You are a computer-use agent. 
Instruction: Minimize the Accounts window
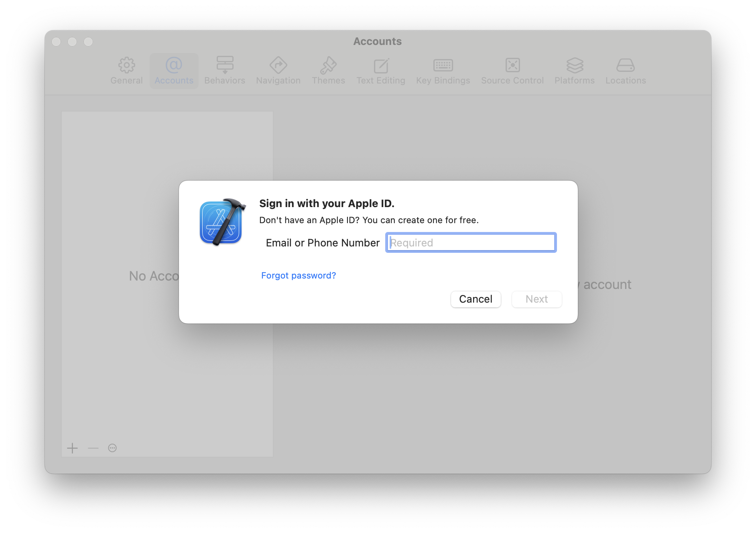point(72,42)
